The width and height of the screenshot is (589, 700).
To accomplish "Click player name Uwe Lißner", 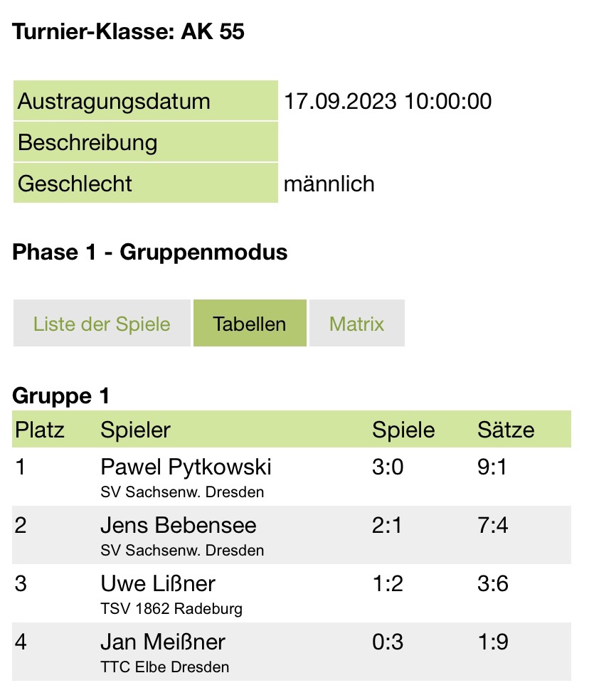I will (x=158, y=583).
